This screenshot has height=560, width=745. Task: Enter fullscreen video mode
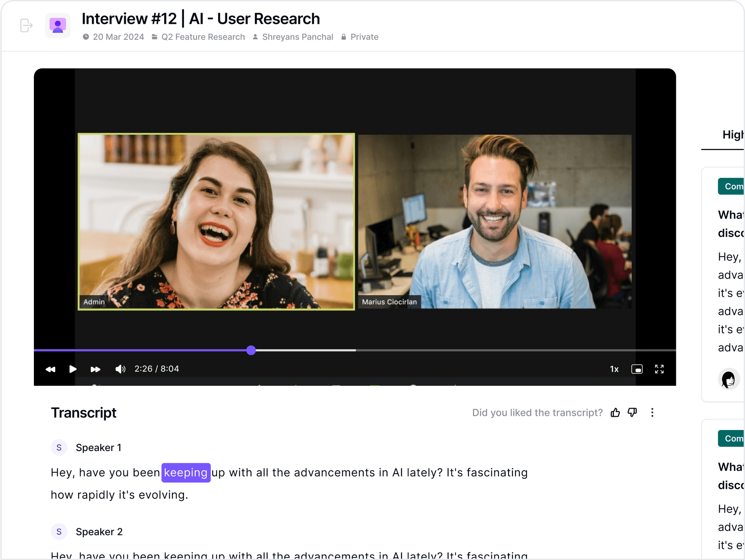coord(659,369)
